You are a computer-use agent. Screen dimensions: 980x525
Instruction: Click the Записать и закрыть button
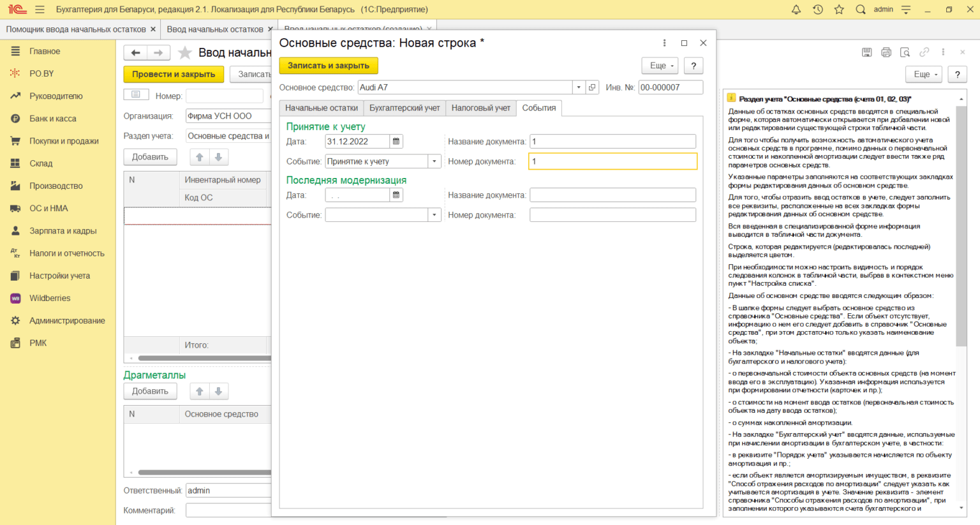[329, 66]
